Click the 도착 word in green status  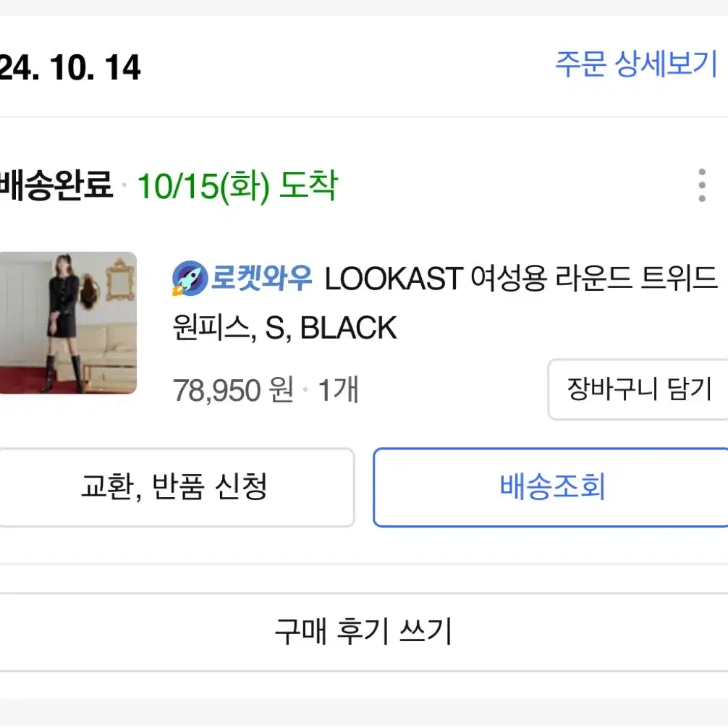tap(309, 185)
